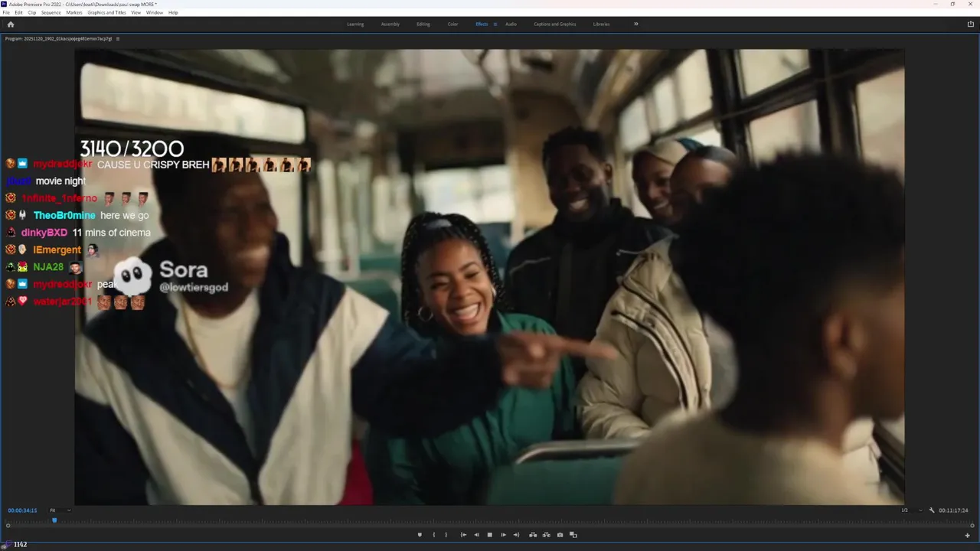Click the Extract button
This screenshot has height=551, width=980.
coord(547,535)
